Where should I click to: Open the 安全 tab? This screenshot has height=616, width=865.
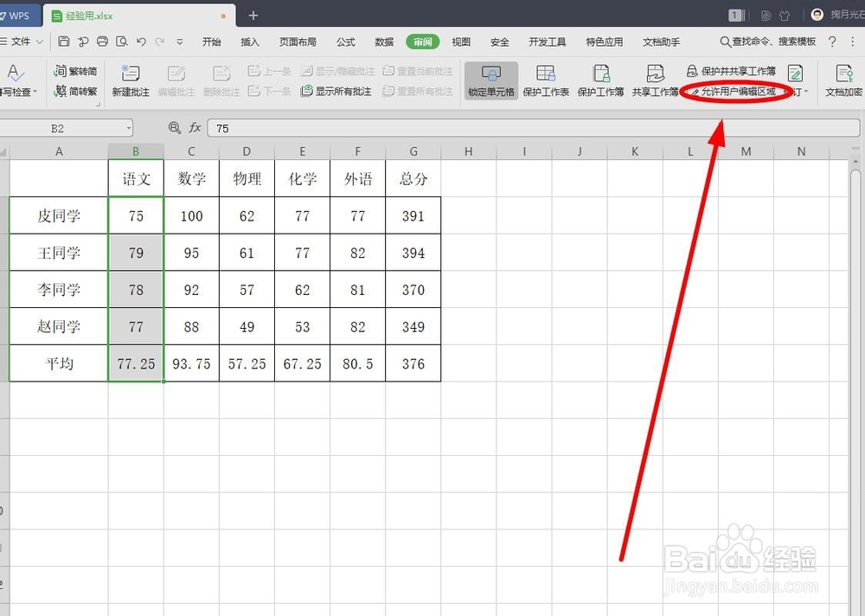click(x=499, y=42)
